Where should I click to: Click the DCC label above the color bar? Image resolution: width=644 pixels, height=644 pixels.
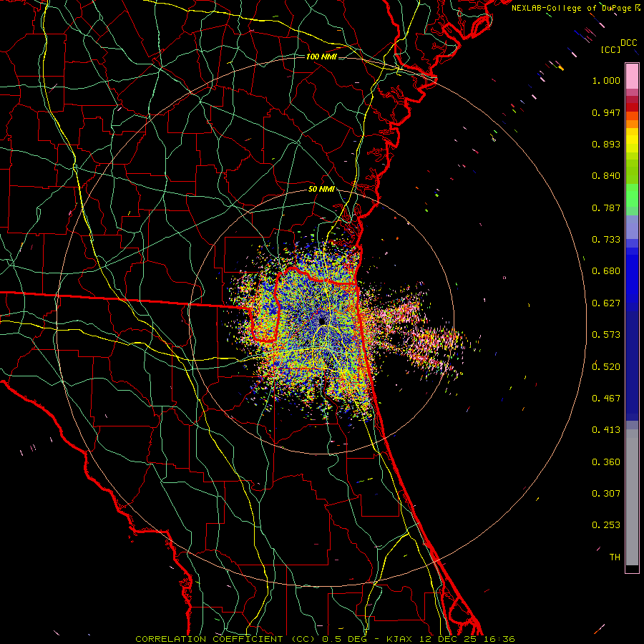pyautogui.click(x=629, y=43)
